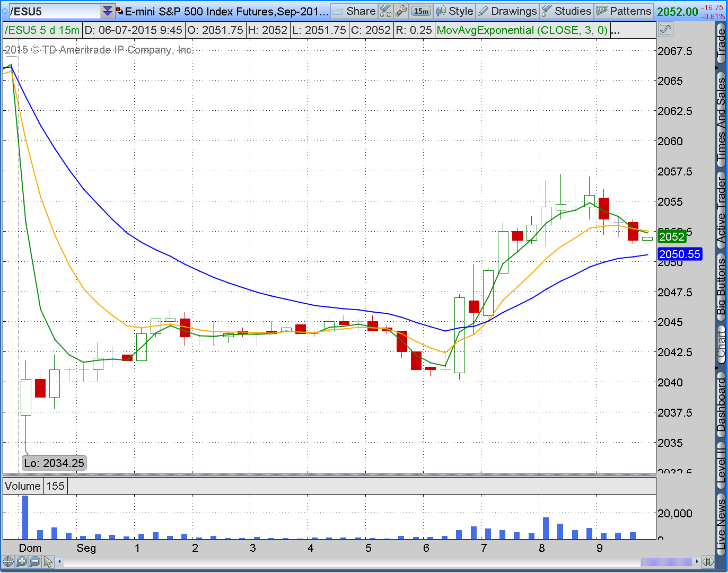Screen dimensions: 728x573
Task: Click the chart line icon above price axis
Action: point(665,30)
